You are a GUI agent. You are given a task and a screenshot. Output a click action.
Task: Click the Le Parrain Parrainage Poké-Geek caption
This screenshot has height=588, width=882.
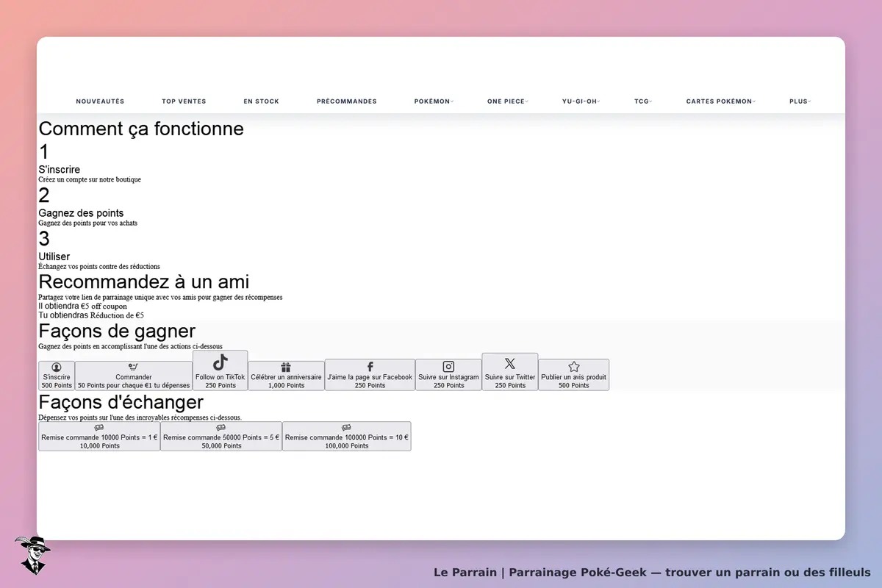(652, 572)
